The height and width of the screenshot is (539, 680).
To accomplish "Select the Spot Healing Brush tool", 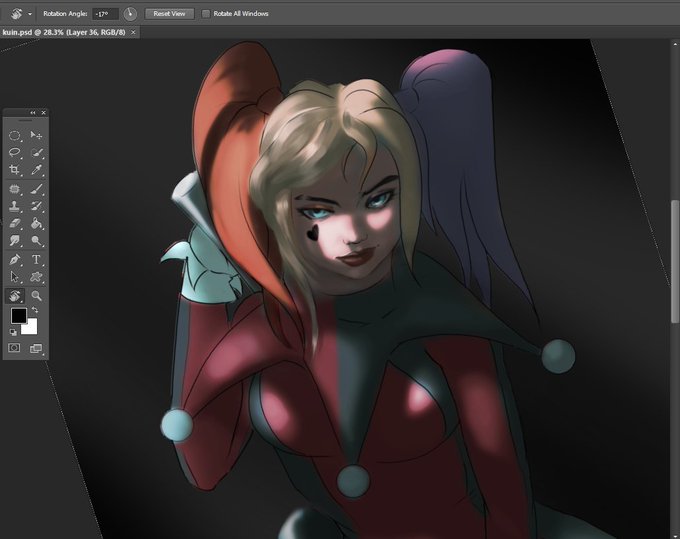I will tap(15, 189).
